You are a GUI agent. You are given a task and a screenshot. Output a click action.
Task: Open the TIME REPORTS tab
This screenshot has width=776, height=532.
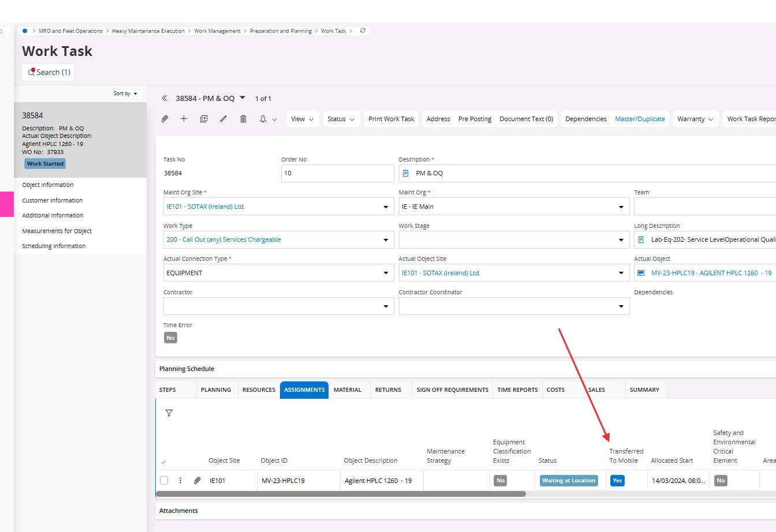pyautogui.click(x=517, y=390)
